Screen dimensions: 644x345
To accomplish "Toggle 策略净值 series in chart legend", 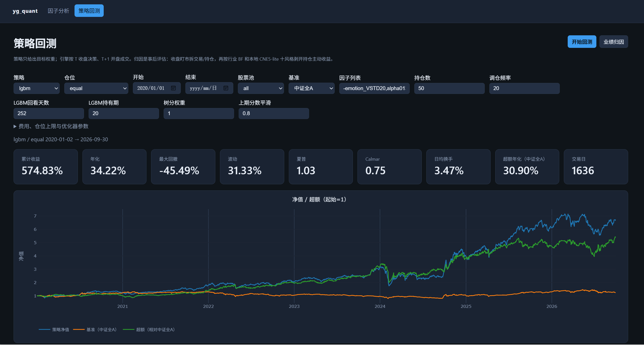I will [x=54, y=330].
